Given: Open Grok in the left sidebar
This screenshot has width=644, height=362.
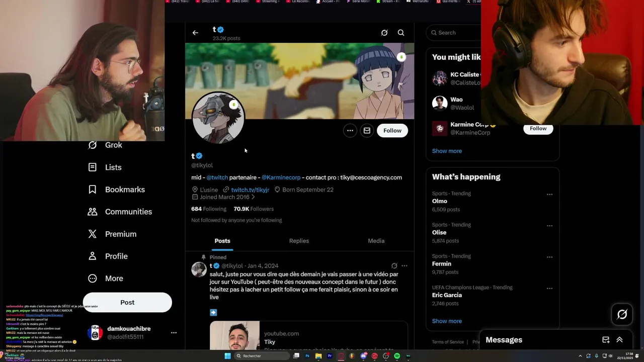Looking at the screenshot, I should pos(105,145).
